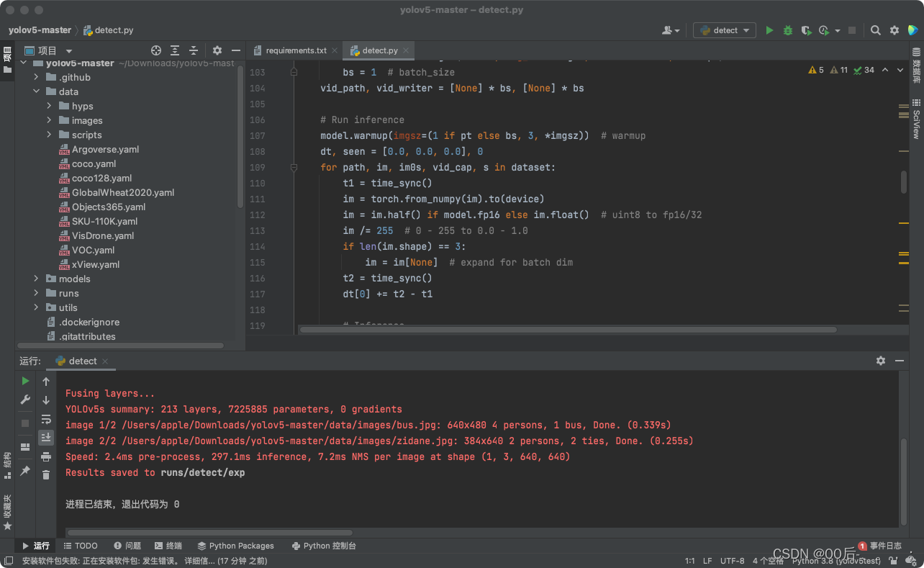
Task: Open the wrench icon in the run panel
Action: tap(25, 400)
